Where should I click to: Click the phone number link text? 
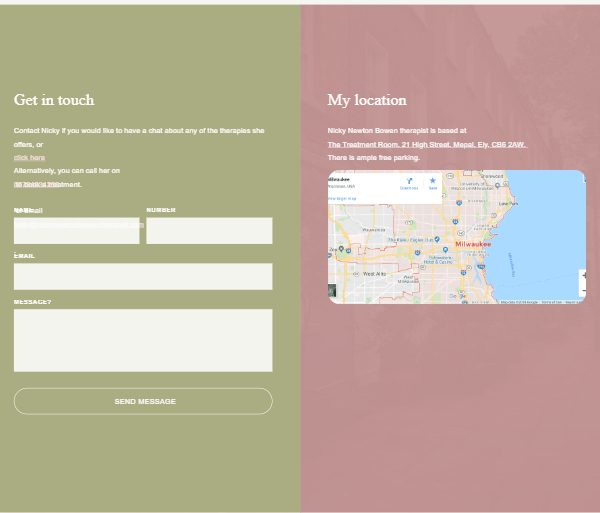point(37,185)
